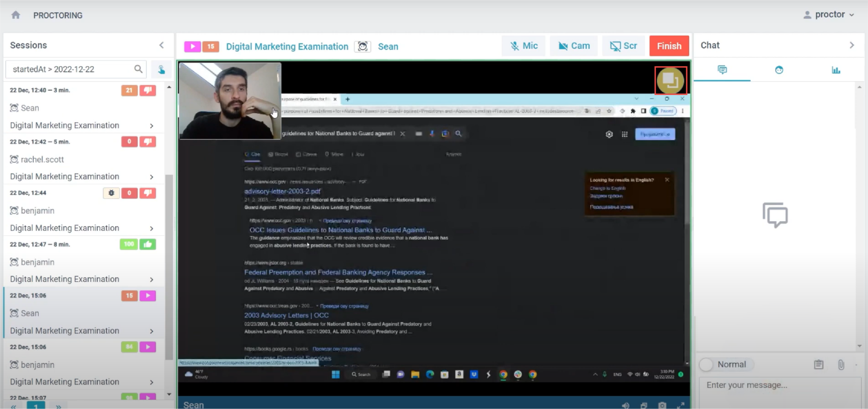Click the hand pointer icon beside search
Viewport: 868px width, 409px height.
pos(161,69)
